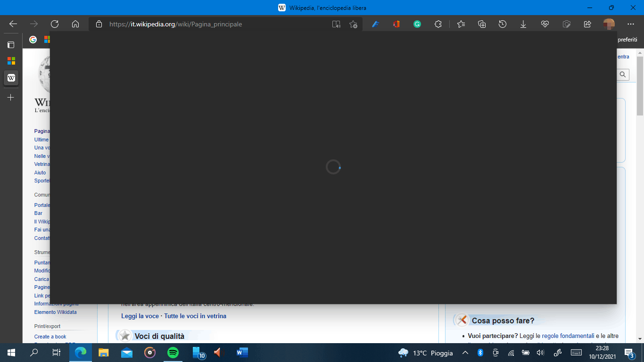Screen dimensions: 644x362
Task: Open the 'Vetrina' sidebar link
Action: [x=42, y=164]
